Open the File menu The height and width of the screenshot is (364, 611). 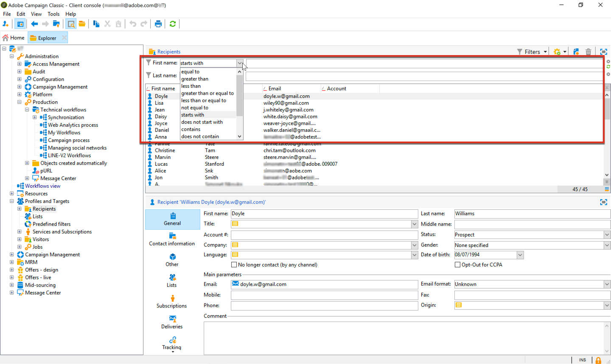7,14
